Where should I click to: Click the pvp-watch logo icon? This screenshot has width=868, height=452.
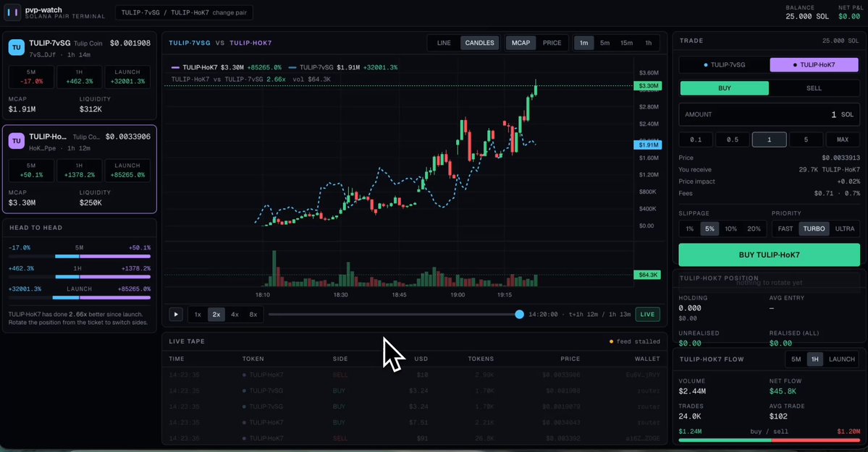pos(12,12)
